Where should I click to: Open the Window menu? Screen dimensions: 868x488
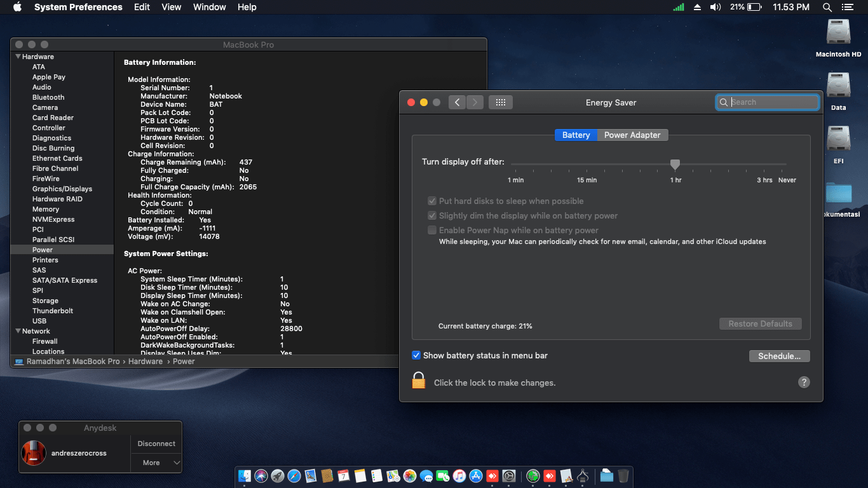[x=209, y=7]
